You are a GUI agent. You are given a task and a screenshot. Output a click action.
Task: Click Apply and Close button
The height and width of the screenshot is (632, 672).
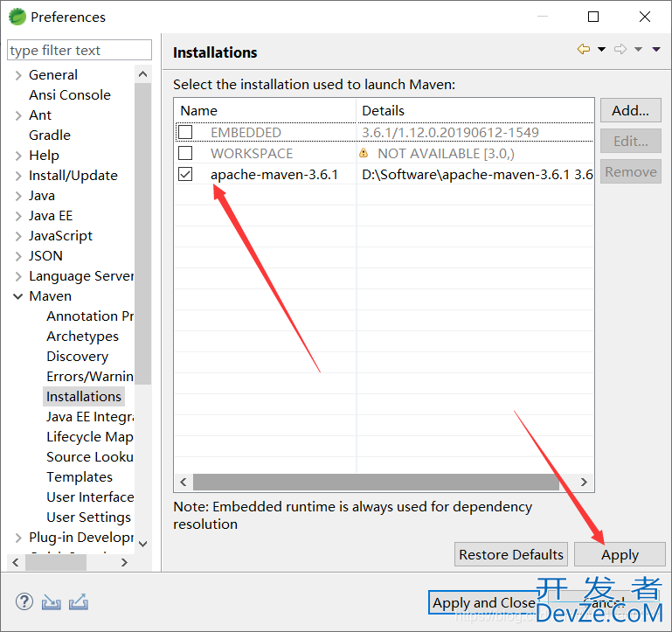(484, 602)
